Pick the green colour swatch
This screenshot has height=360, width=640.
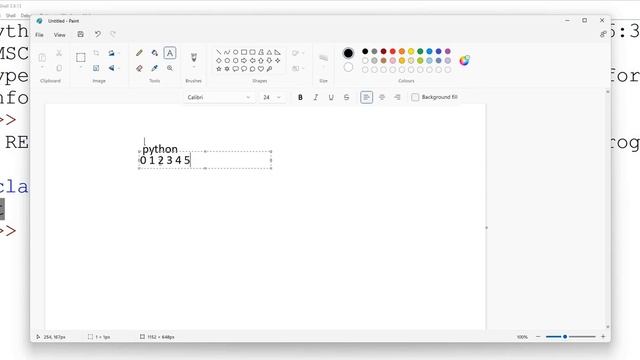420,51
